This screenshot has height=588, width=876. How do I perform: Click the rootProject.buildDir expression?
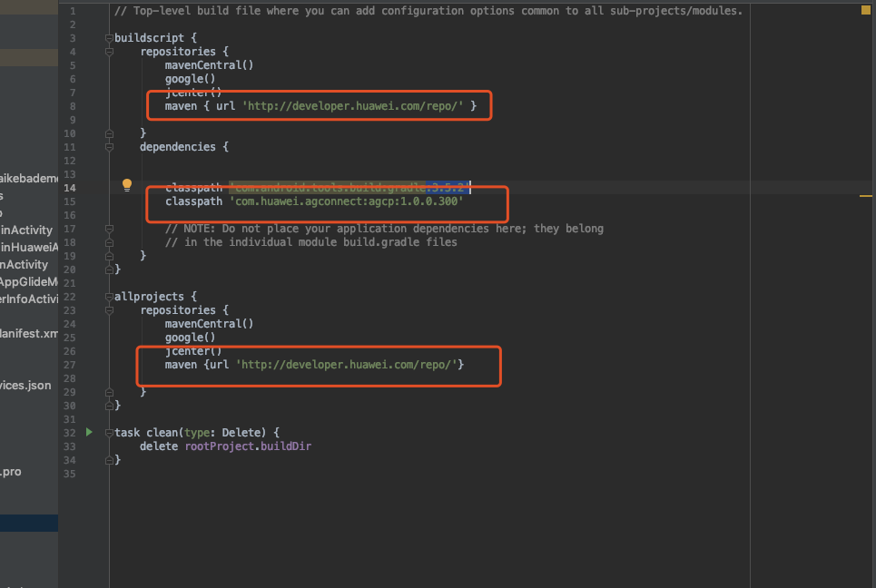coord(248,446)
